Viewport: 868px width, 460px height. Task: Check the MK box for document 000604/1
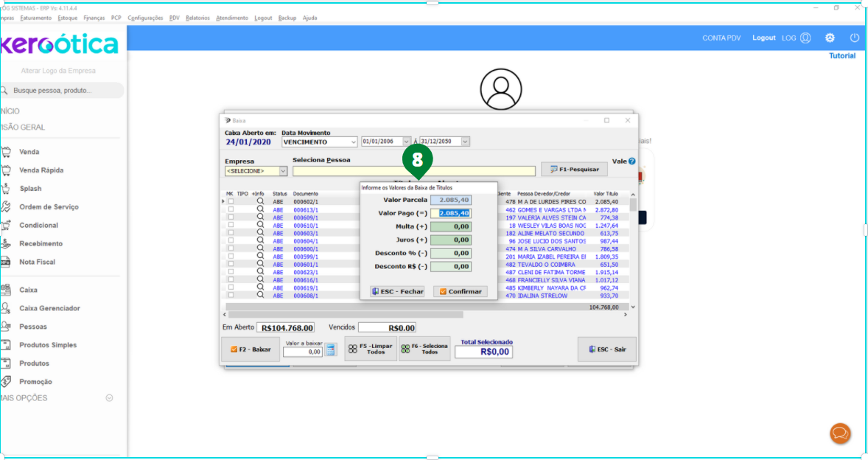coord(231,241)
